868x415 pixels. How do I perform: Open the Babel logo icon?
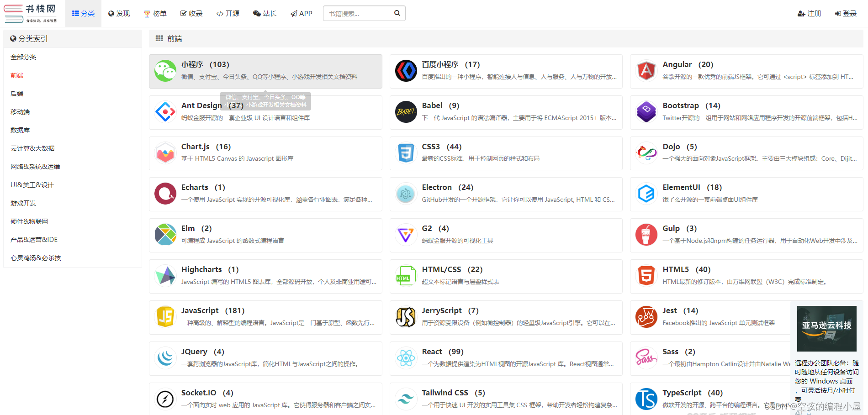point(406,112)
